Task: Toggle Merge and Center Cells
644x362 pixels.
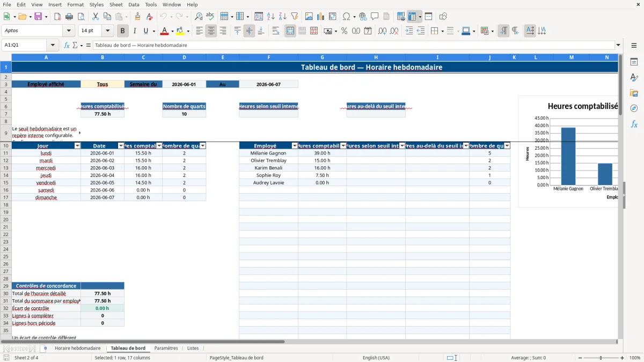Action: click(x=290, y=31)
